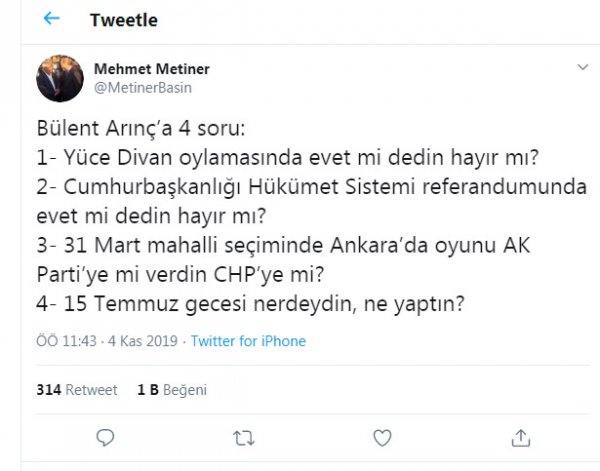Go back using the left arrow
The image size is (600, 471).
pos(52,19)
